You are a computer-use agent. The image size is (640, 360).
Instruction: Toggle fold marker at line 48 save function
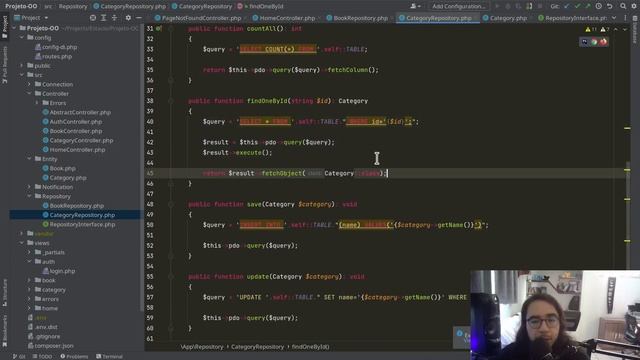pyautogui.click(x=171, y=204)
